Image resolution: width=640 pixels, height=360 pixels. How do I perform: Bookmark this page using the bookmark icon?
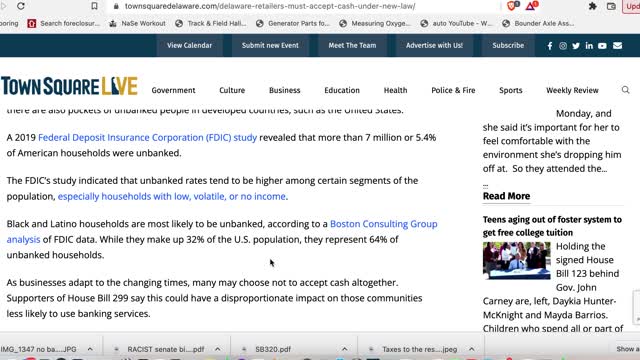pyautogui.click(x=94, y=6)
